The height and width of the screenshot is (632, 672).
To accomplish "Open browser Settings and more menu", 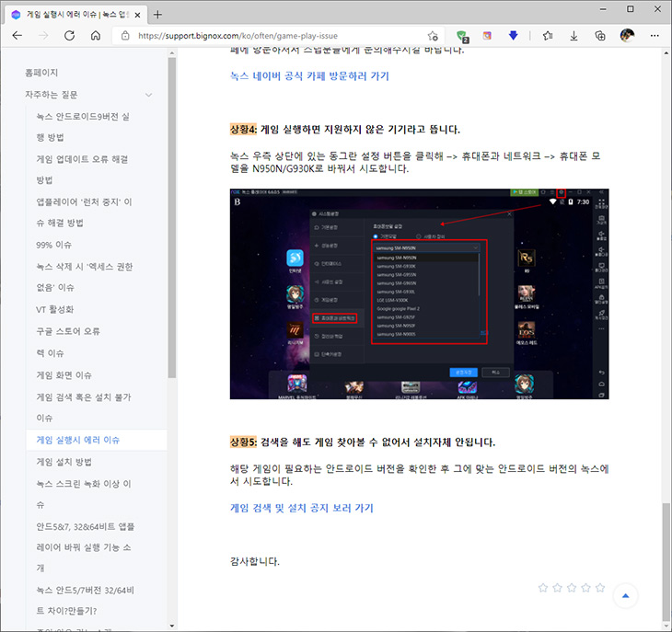I will point(655,36).
